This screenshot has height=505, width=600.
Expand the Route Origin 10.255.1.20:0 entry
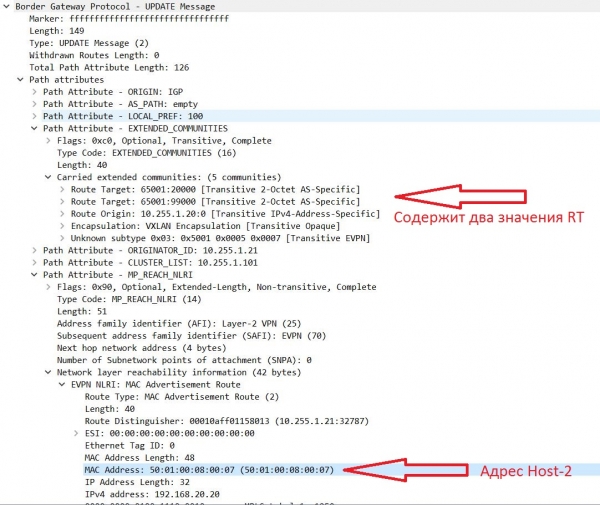(x=62, y=213)
